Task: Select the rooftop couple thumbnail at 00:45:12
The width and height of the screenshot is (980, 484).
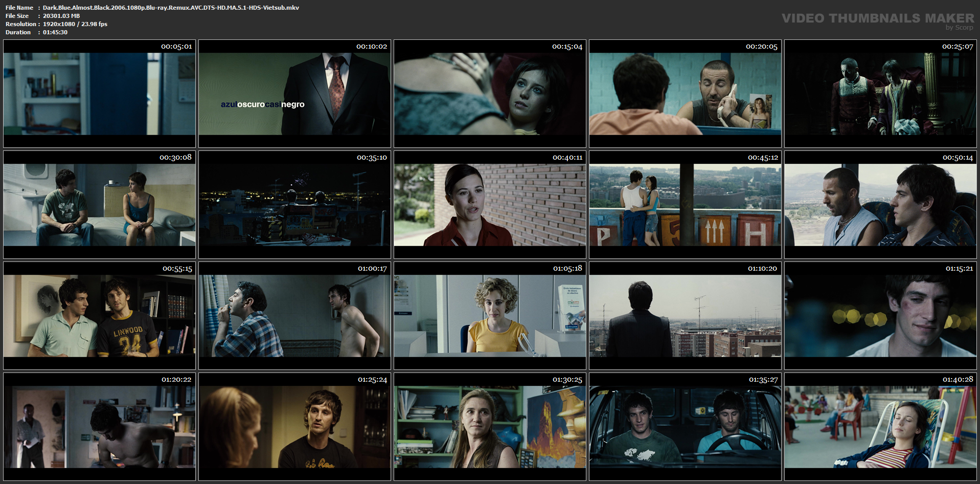Action: click(685, 205)
